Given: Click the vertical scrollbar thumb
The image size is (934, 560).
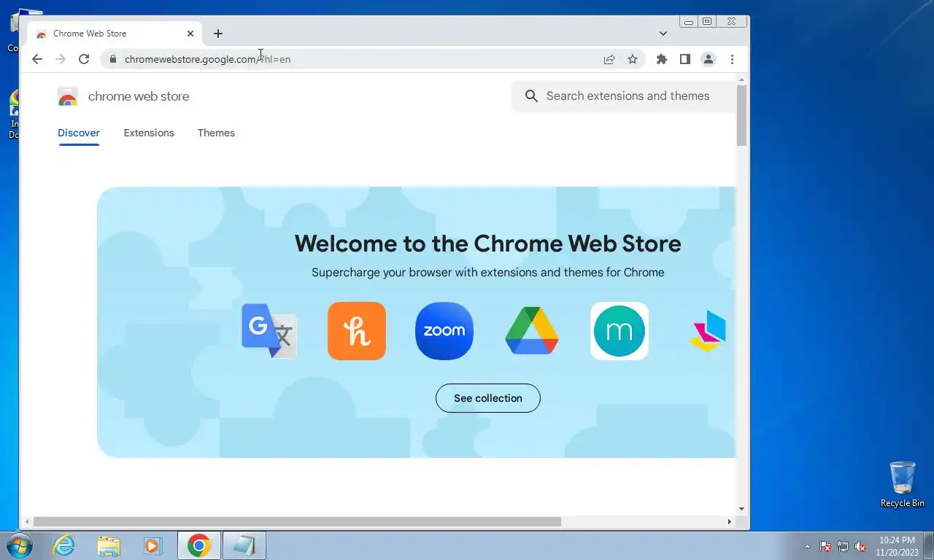Looking at the screenshot, I should 741,115.
